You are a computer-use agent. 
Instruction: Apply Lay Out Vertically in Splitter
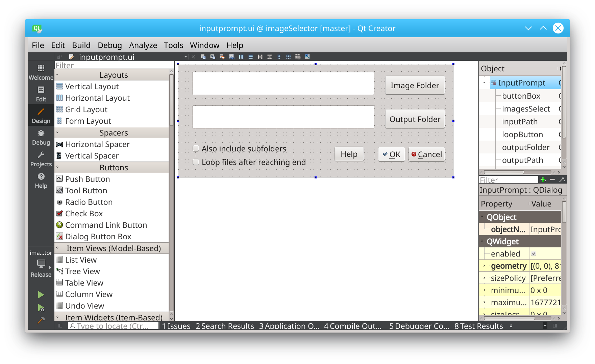pos(269,57)
